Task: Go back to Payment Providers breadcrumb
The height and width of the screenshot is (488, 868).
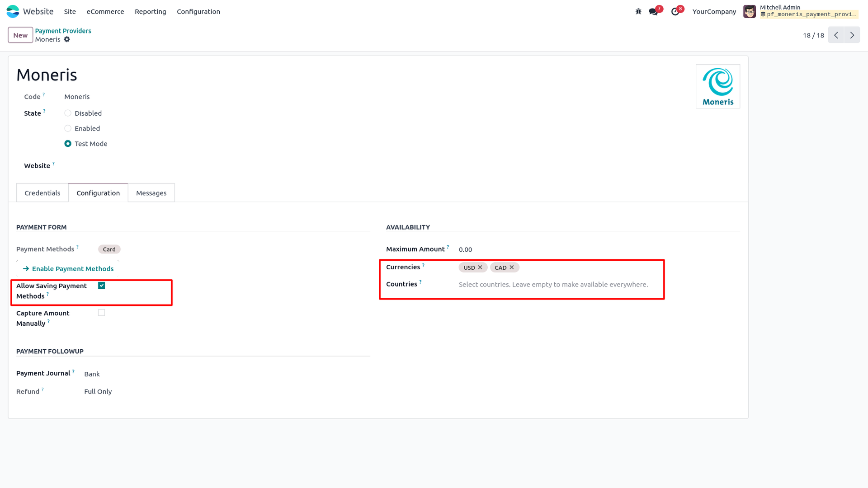Action: point(63,31)
